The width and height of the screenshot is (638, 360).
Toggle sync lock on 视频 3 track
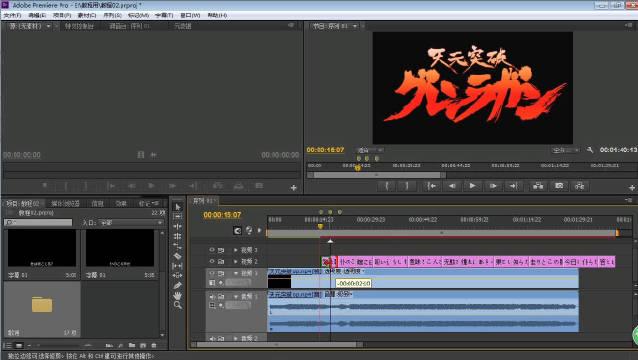[x=221, y=250]
